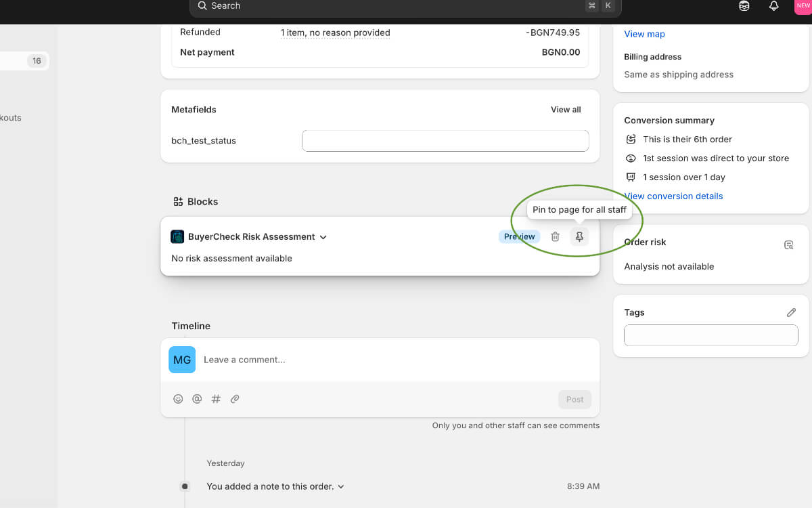Click the 6th order conversion icon
812x508 pixels.
[x=631, y=139]
